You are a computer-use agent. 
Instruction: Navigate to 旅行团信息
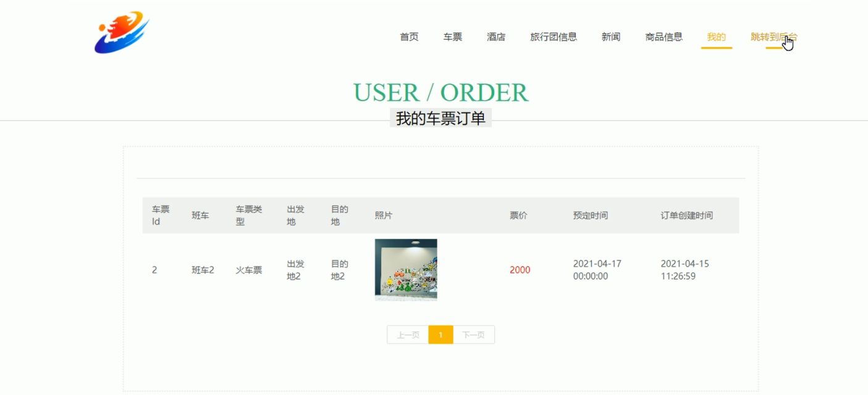pos(554,37)
